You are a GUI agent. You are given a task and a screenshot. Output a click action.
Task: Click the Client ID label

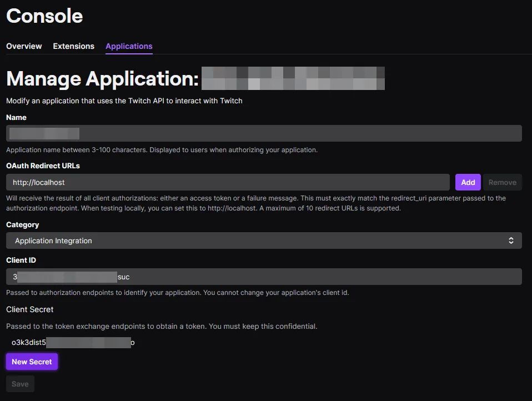(21, 260)
